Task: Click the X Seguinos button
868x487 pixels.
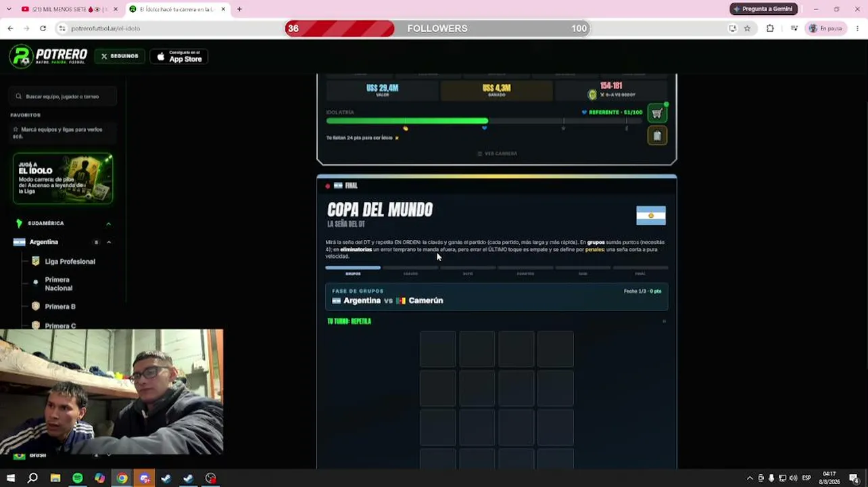Action: (x=120, y=56)
